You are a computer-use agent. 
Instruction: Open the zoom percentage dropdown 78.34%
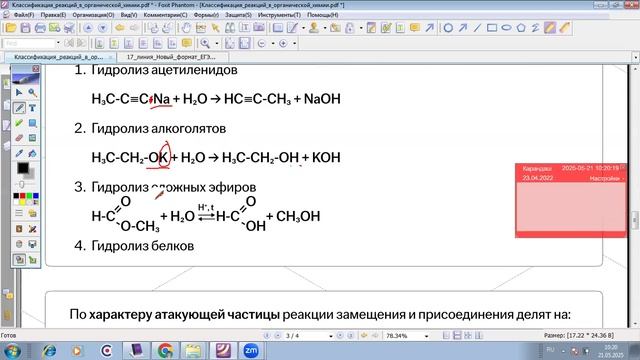click(426, 336)
